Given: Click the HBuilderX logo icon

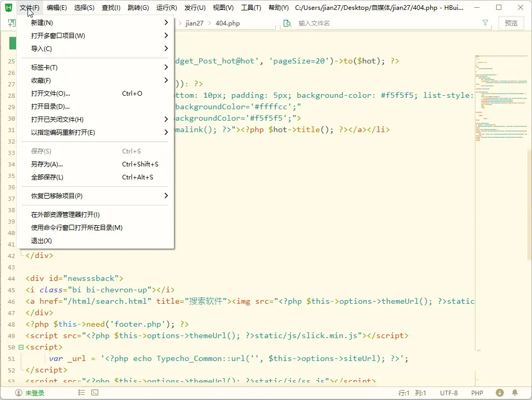Looking at the screenshot, I should click(x=8, y=8).
